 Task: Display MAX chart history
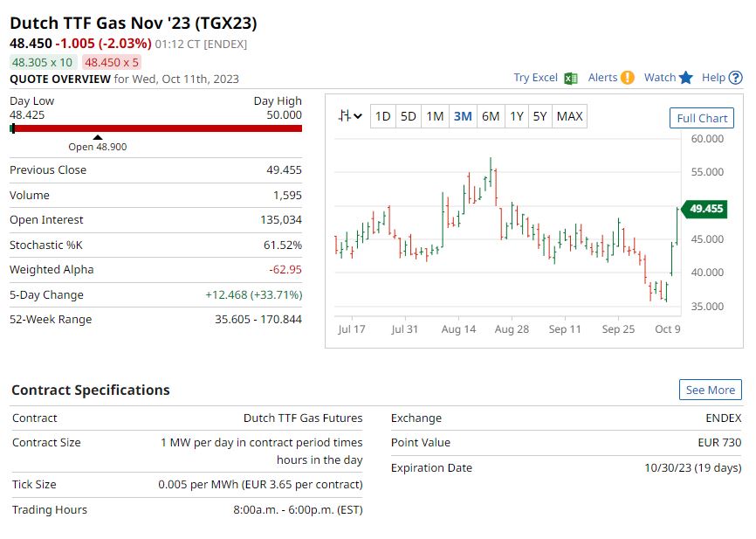tap(569, 116)
